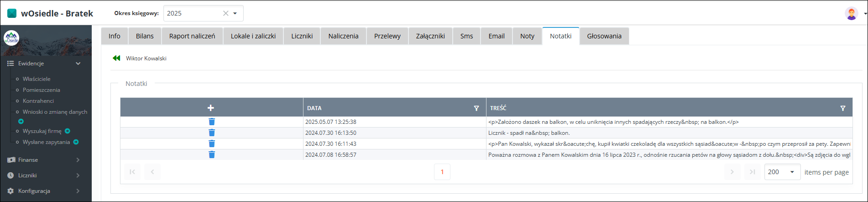Go to Wysłane zapytania in sidebar
The image size is (868, 202).
(x=46, y=142)
